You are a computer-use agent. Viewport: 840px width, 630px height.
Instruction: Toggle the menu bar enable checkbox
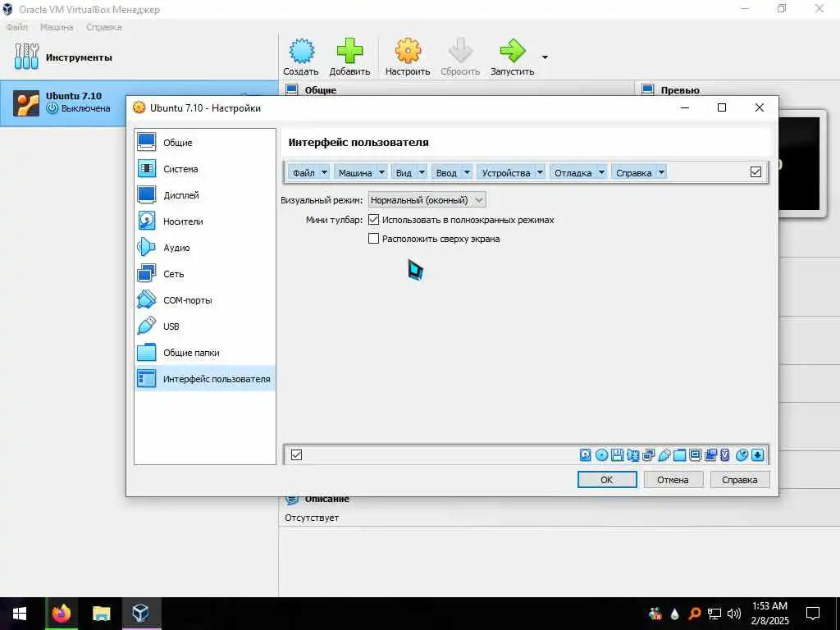point(756,172)
